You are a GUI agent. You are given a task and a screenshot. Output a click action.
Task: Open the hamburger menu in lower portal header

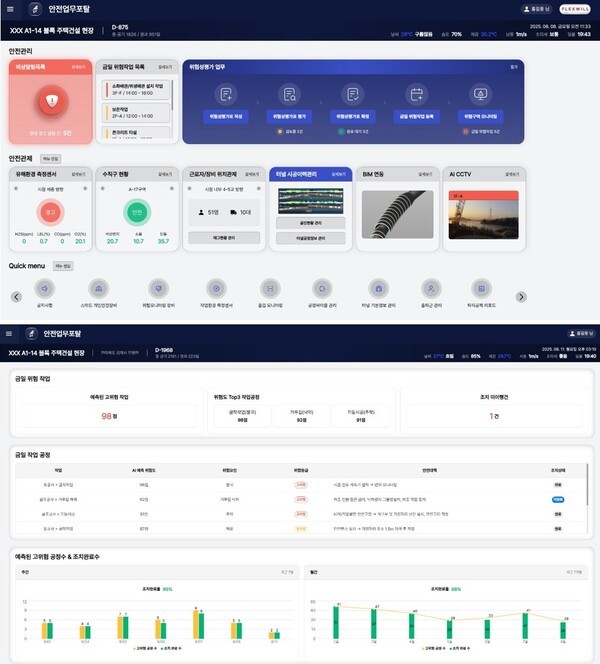pyautogui.click(x=9, y=334)
